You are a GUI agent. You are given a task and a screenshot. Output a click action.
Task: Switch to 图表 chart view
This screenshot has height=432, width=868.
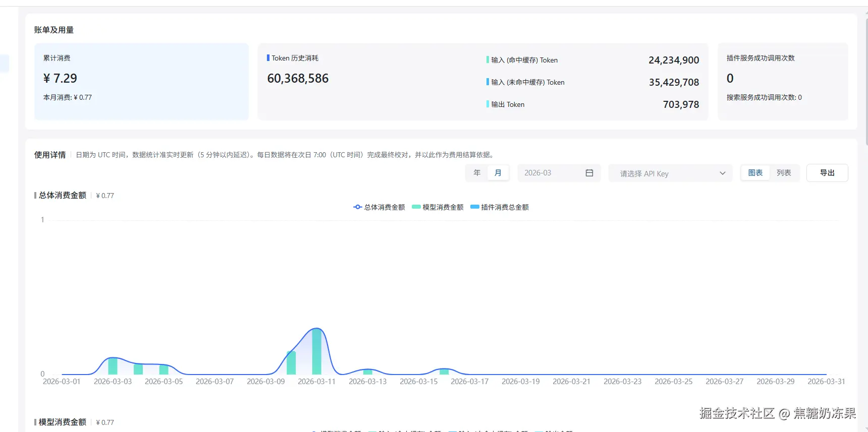pyautogui.click(x=755, y=173)
